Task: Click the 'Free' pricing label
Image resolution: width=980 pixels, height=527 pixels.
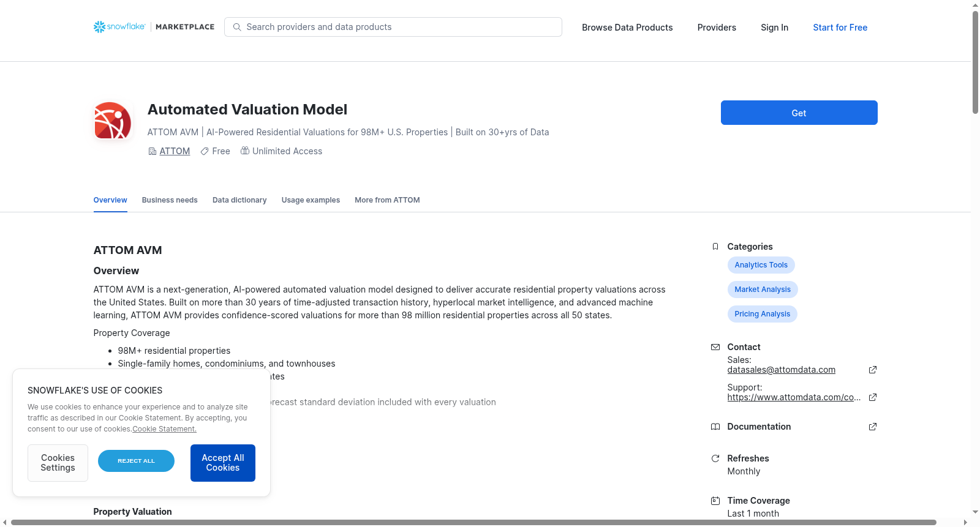Action: click(x=221, y=151)
